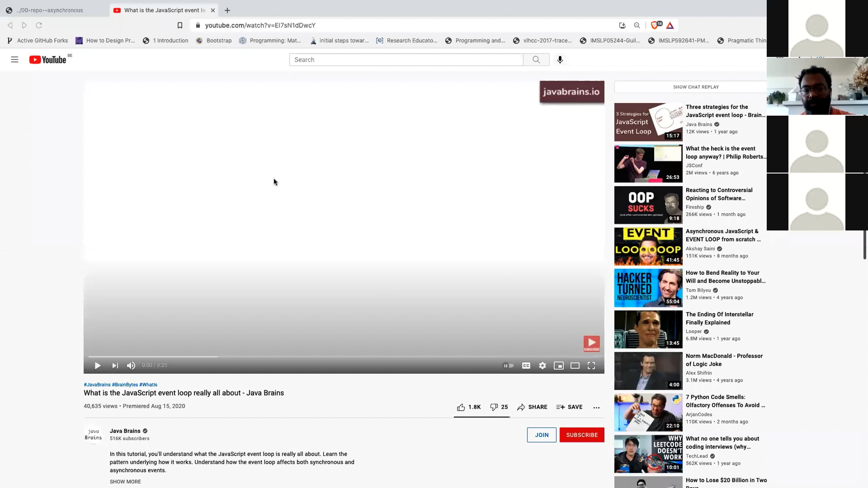
Task: Open player settings gear
Action: (542, 365)
